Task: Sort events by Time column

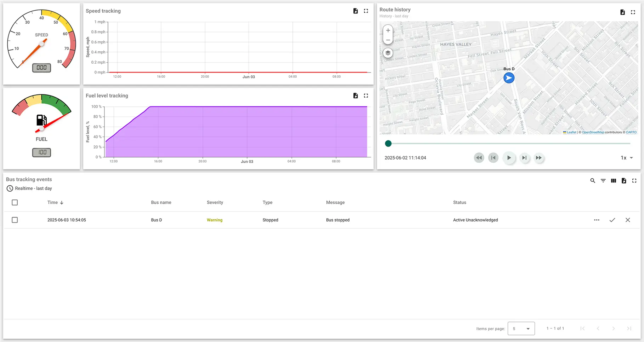Action: click(52, 203)
